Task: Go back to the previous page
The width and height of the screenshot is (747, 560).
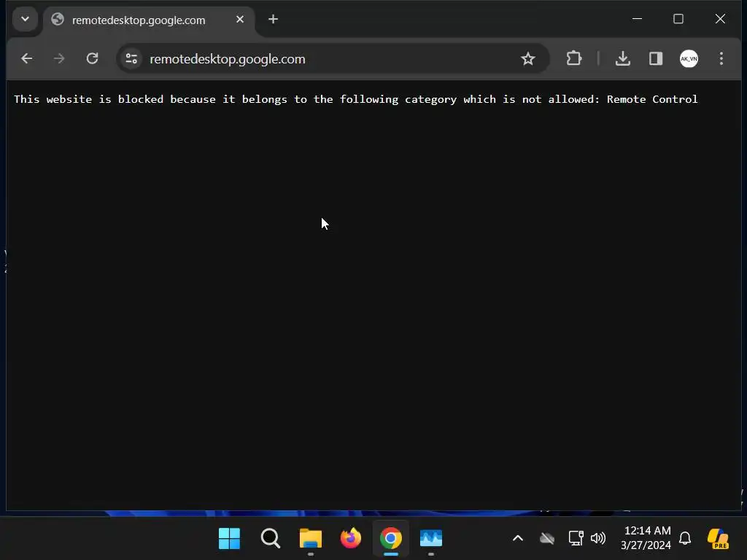Action: click(x=27, y=58)
